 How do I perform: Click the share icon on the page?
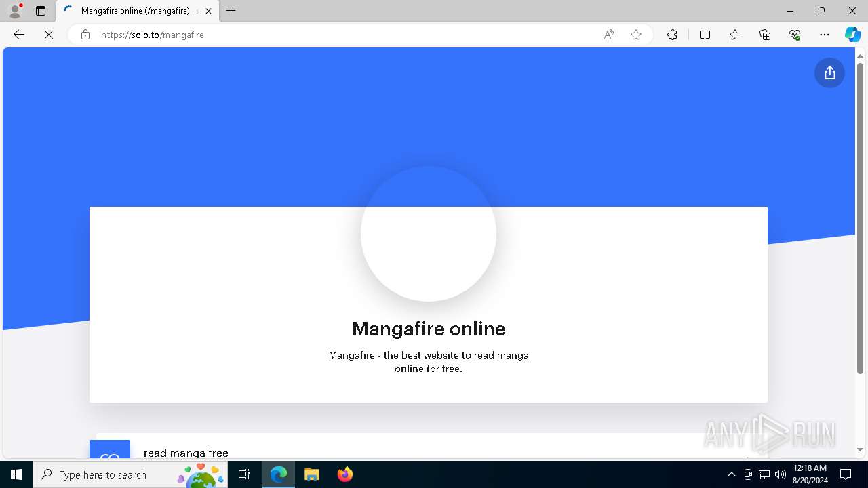[829, 73]
